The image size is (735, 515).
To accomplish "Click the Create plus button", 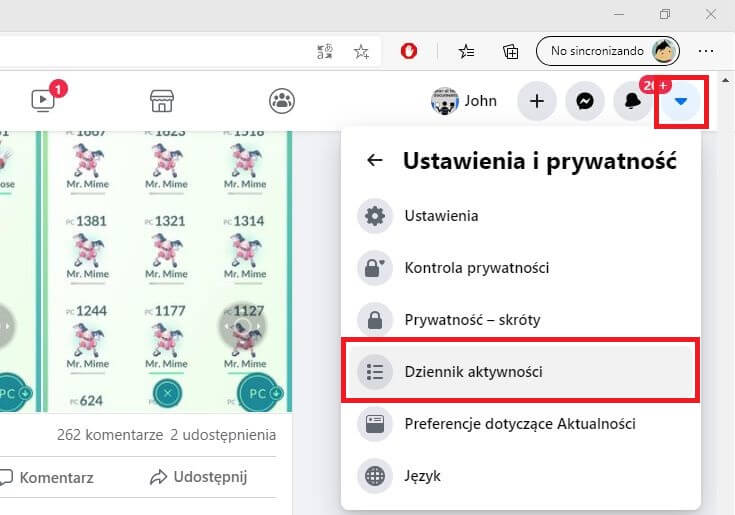I will pyautogui.click(x=537, y=101).
